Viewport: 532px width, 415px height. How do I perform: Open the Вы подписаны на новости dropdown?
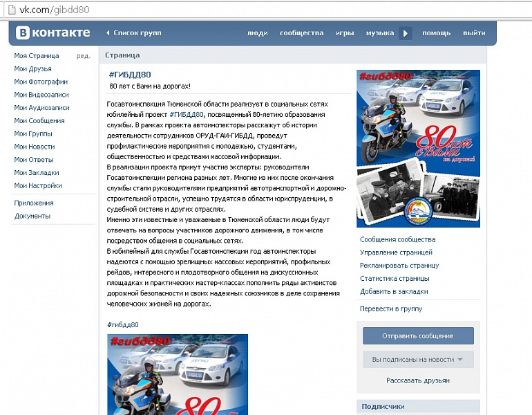(418, 360)
